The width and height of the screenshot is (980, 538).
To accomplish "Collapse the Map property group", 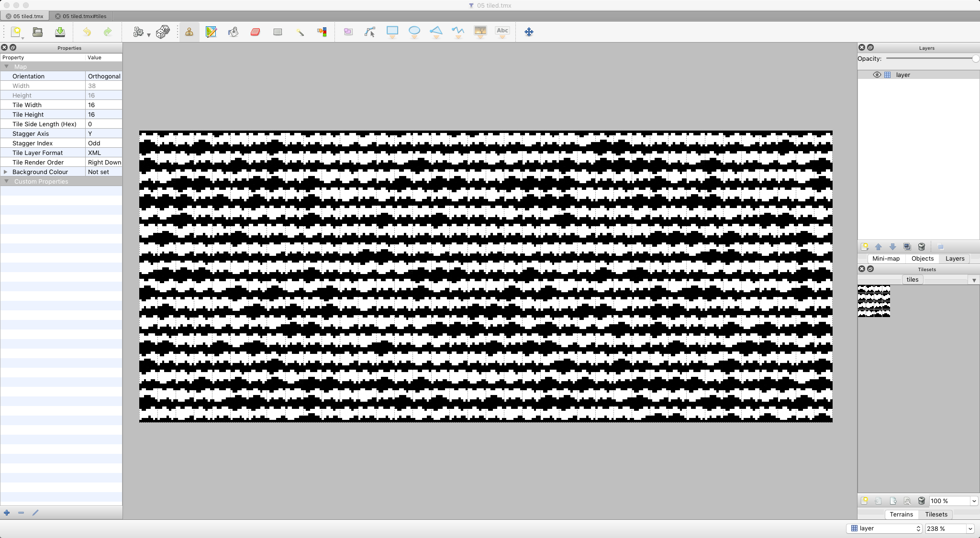I will point(7,66).
